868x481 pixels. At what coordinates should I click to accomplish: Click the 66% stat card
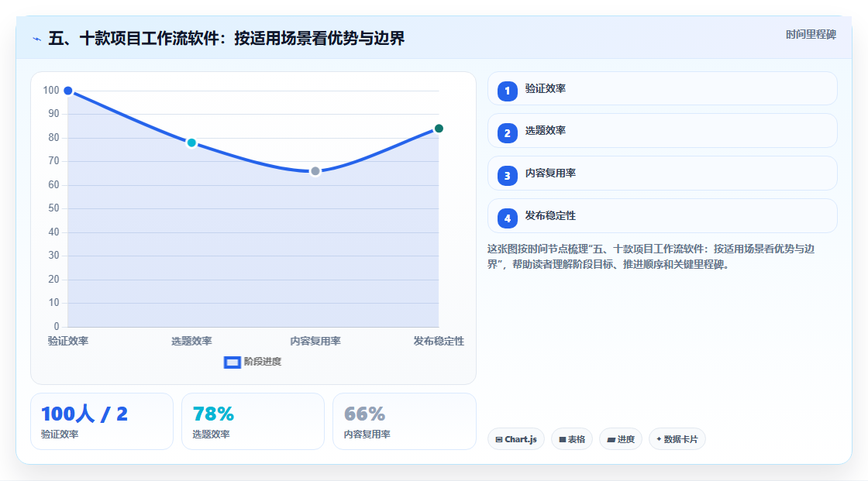click(404, 421)
